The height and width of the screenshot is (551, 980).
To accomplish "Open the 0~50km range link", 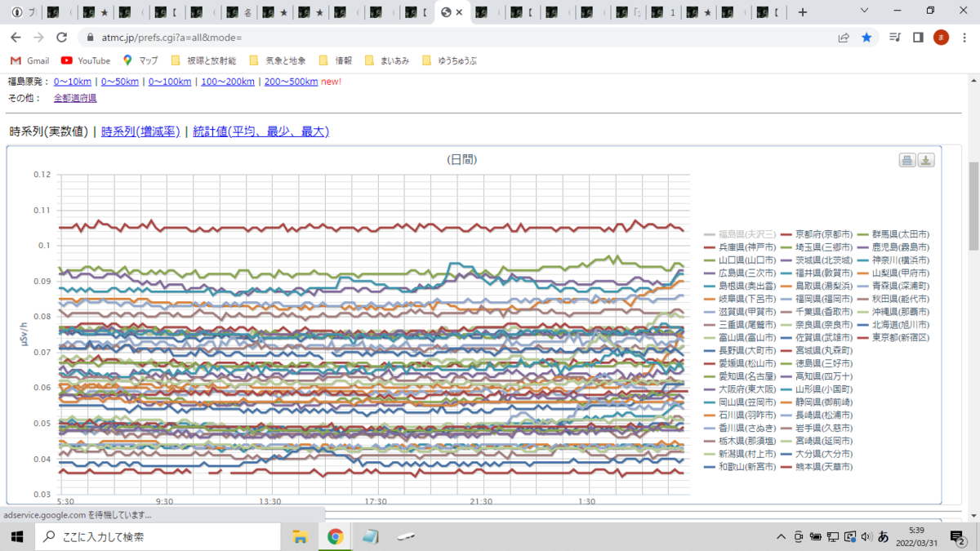I will (x=120, y=82).
